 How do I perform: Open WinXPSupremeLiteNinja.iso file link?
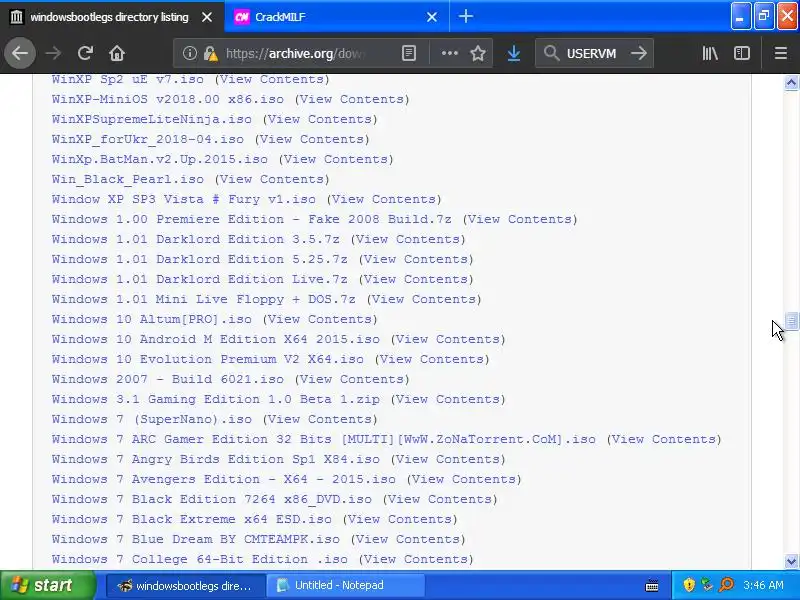point(152,119)
